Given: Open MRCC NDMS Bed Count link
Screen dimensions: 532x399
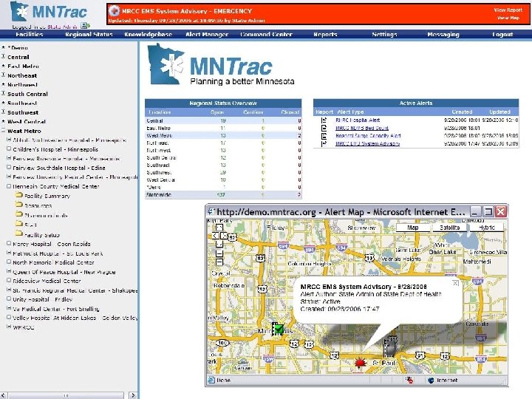Looking at the screenshot, I should (361, 128).
